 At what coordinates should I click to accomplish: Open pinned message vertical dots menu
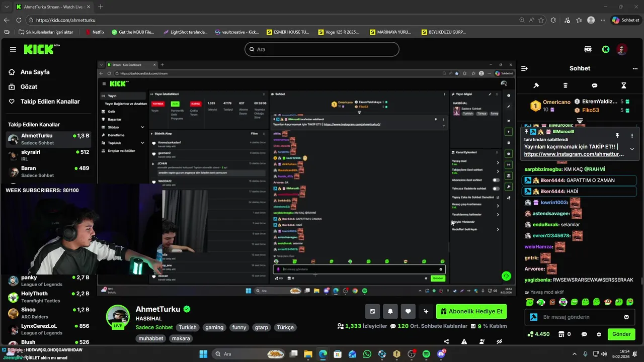coord(632,136)
